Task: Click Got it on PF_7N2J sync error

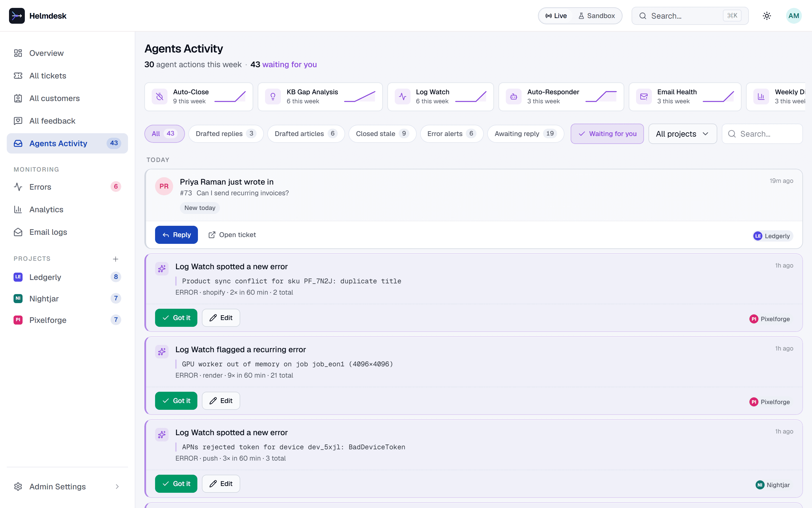Action: [176, 318]
